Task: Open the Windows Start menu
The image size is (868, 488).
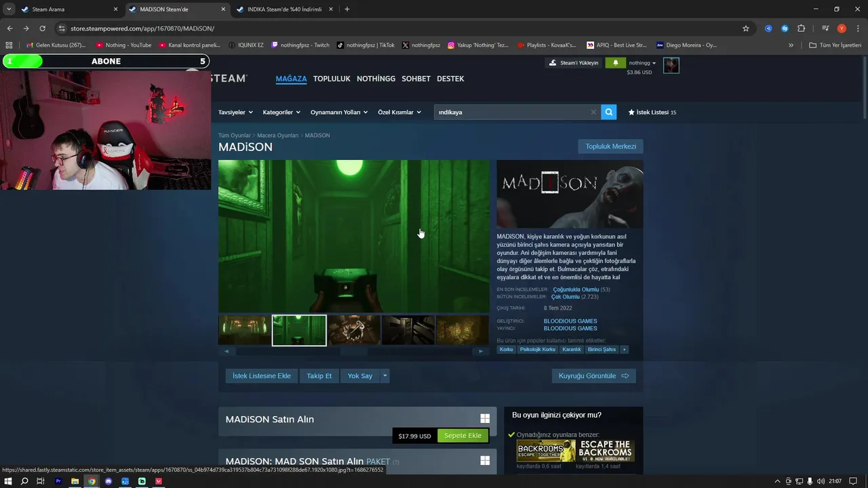Action: click(x=8, y=481)
